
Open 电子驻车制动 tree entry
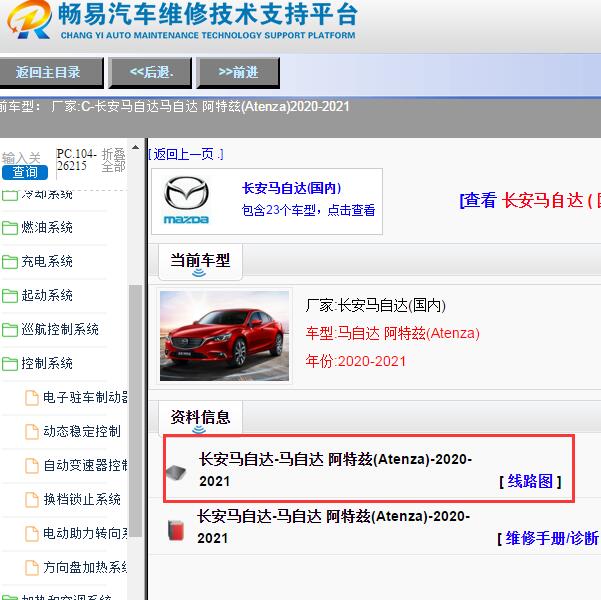coord(85,398)
